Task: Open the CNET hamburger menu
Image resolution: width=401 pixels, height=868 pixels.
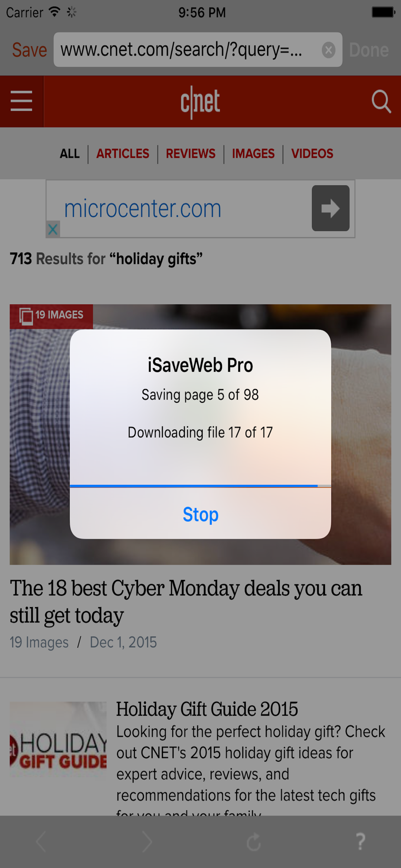Action: pyautogui.click(x=22, y=101)
